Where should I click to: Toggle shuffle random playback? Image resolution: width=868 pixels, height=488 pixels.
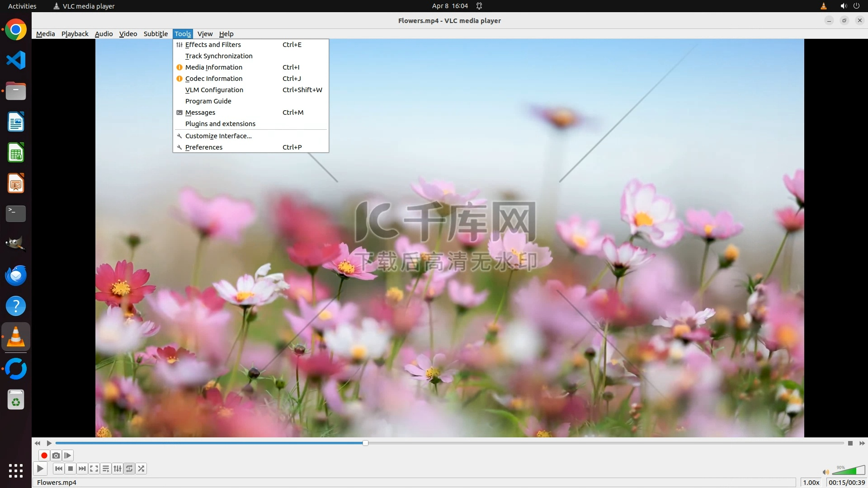pyautogui.click(x=141, y=469)
